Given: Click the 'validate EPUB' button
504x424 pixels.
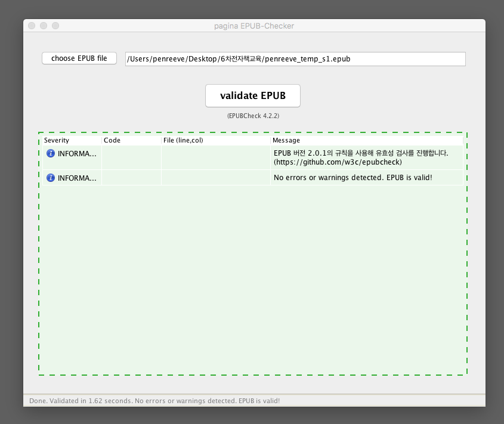Looking at the screenshot, I should click(x=253, y=95).
